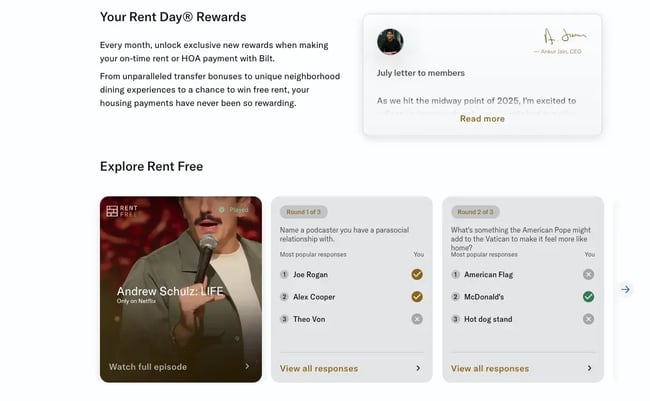
Task: Click the number 2 badge beside McDonald's
Action: tap(456, 297)
